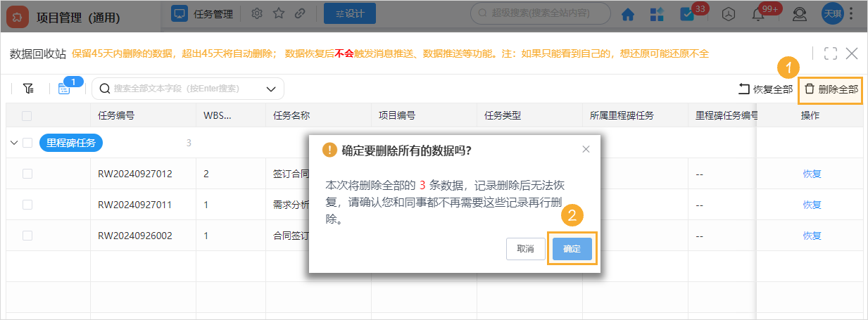868x320 pixels.
Task: Click task number RW20240926002
Action: 135,236
